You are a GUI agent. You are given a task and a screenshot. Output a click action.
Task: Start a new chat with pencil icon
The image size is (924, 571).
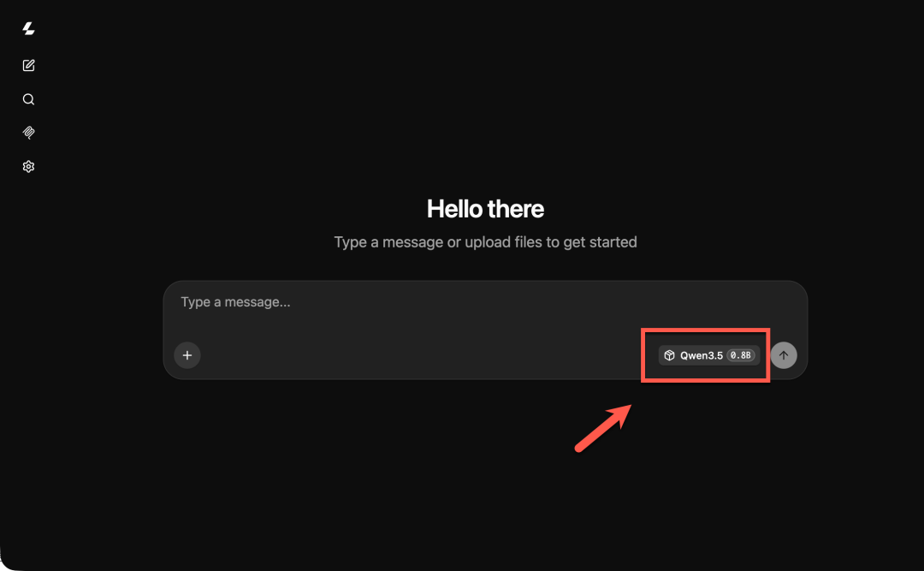pyautogui.click(x=28, y=65)
